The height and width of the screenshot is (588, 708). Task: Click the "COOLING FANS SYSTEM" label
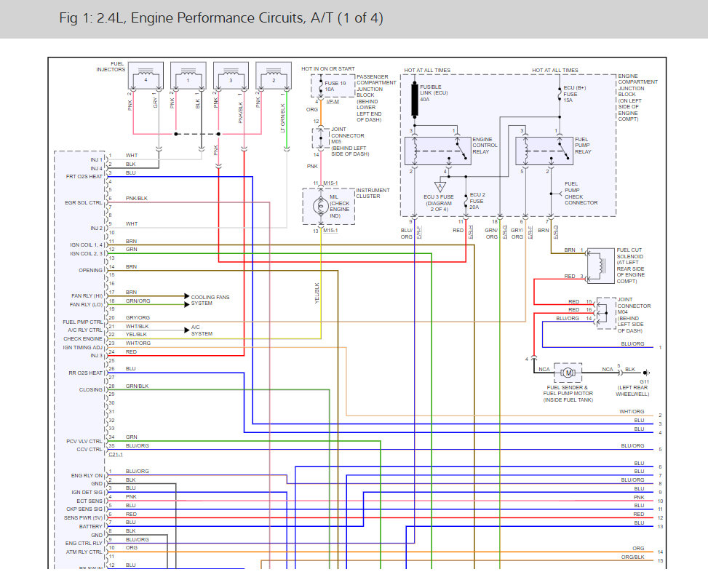click(210, 300)
